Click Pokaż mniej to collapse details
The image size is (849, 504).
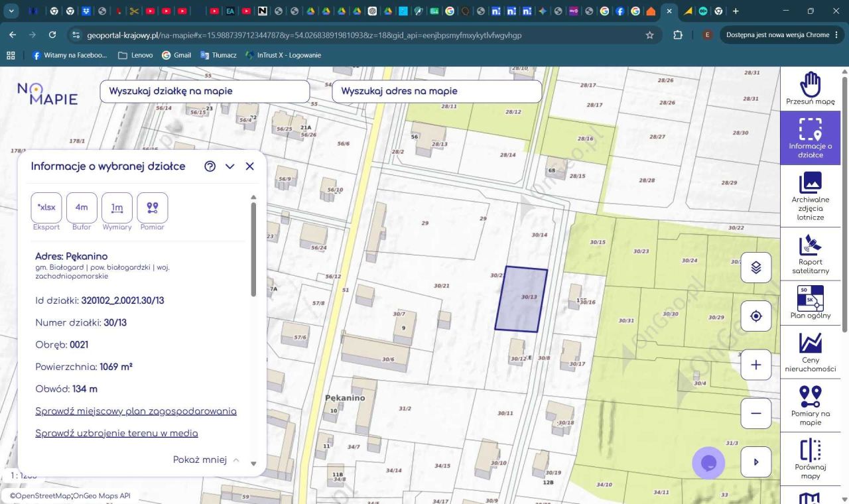206,460
